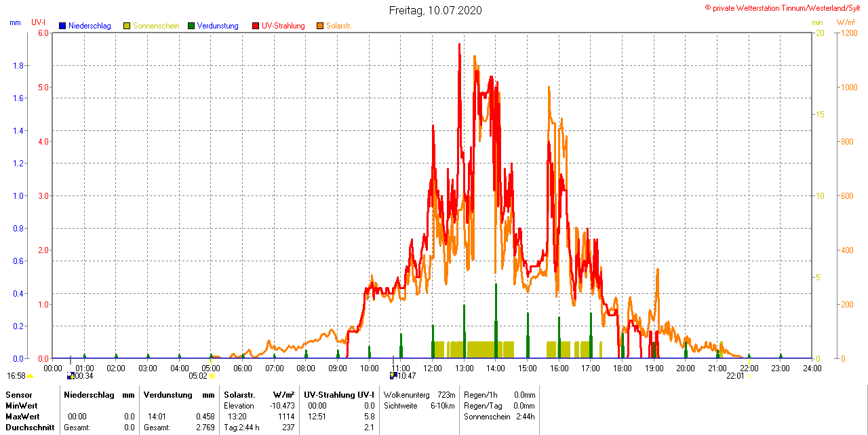The width and height of the screenshot is (868, 435).
Task: Click the yellow half-sun icon beside 16:58
Action: pyautogui.click(x=30, y=375)
